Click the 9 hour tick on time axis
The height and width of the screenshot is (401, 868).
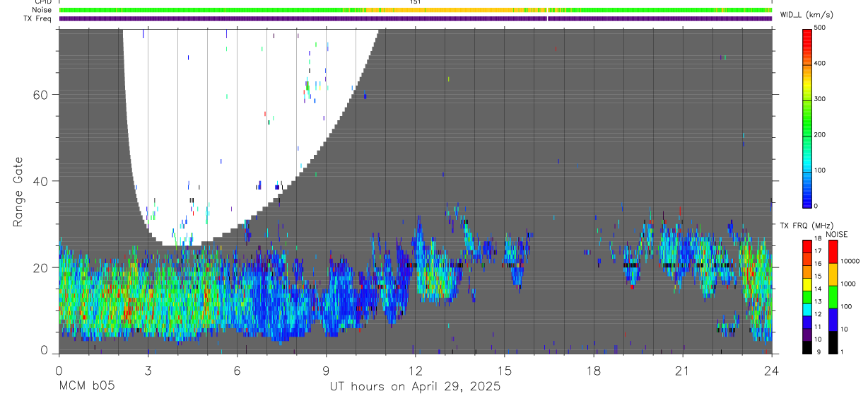326,371
